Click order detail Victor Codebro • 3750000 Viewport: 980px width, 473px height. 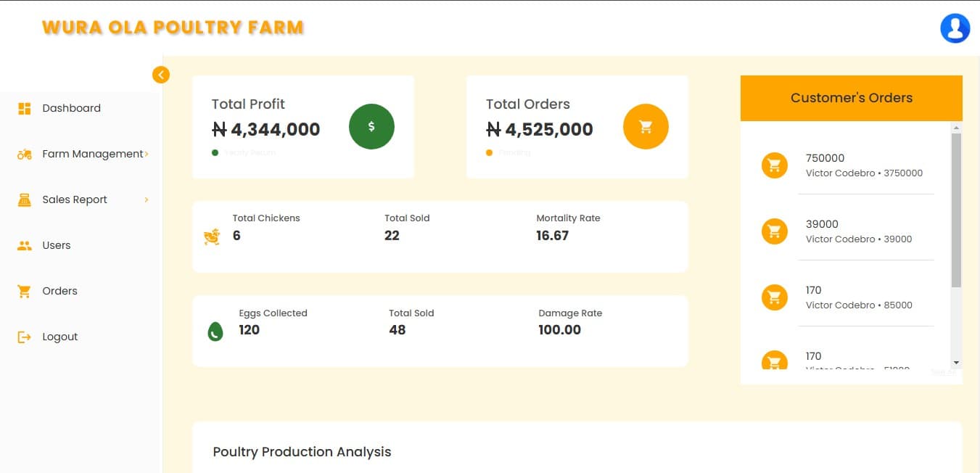[865, 173]
